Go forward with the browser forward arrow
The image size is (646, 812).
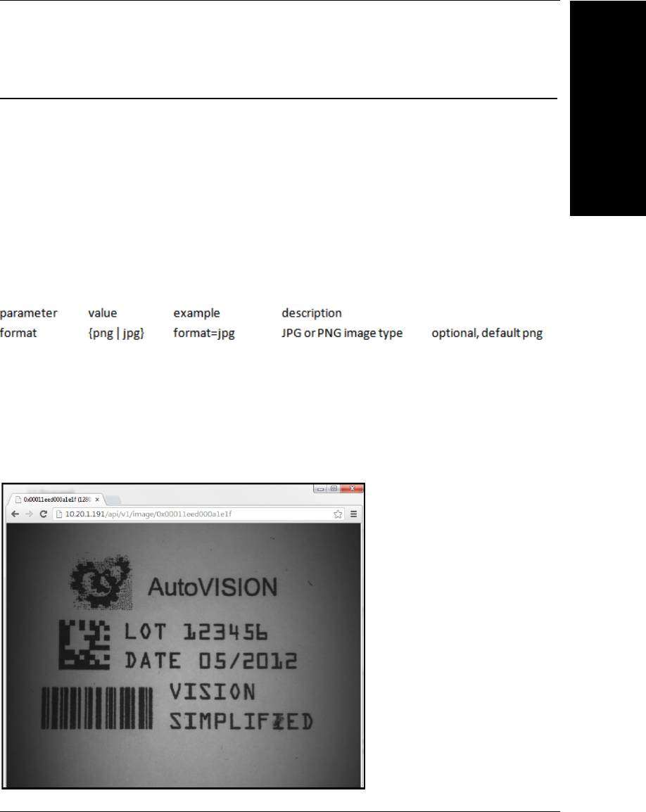click(x=29, y=514)
